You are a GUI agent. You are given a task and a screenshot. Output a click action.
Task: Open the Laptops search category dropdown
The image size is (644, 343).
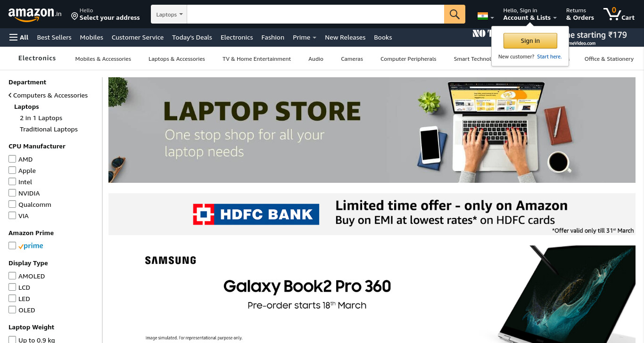pos(169,14)
